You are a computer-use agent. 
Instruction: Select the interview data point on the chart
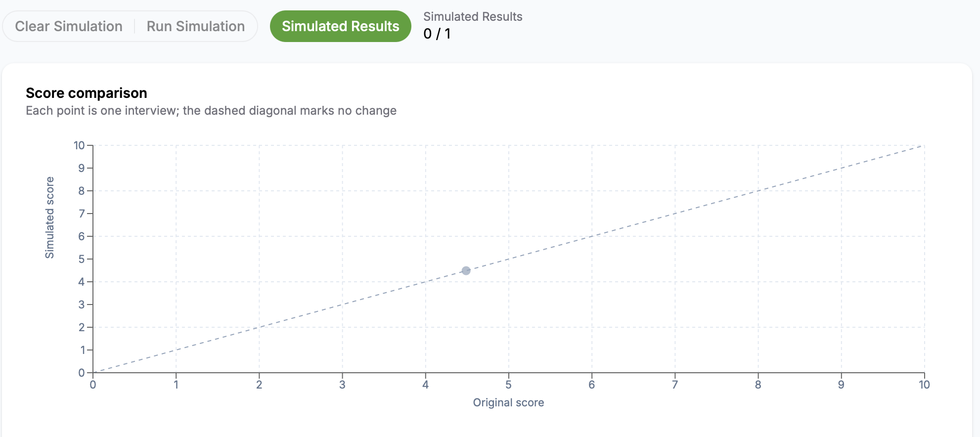[x=466, y=270]
